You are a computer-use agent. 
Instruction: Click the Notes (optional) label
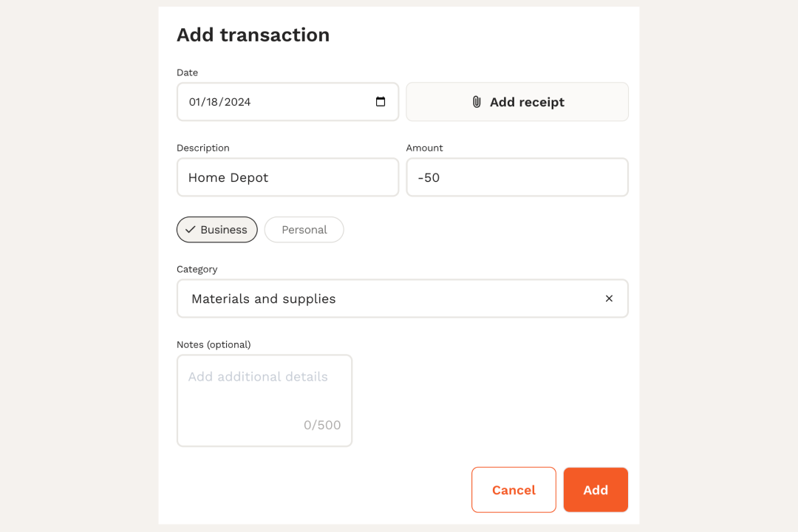coord(214,344)
